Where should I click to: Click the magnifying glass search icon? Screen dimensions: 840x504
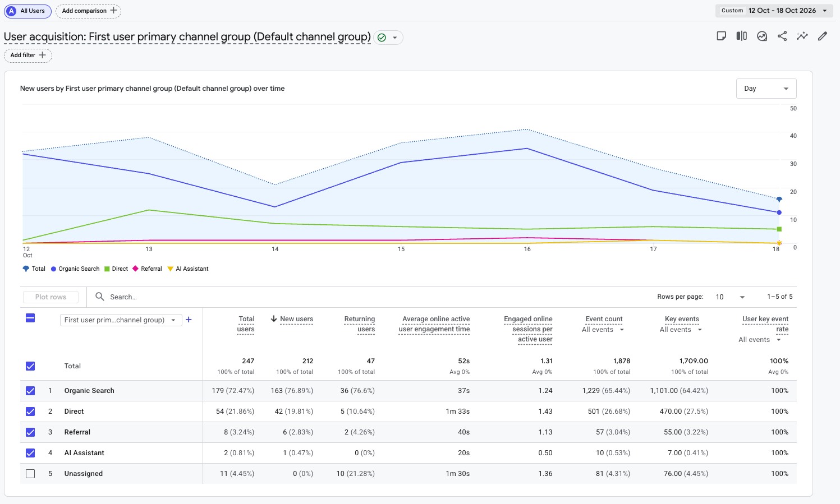click(x=100, y=297)
